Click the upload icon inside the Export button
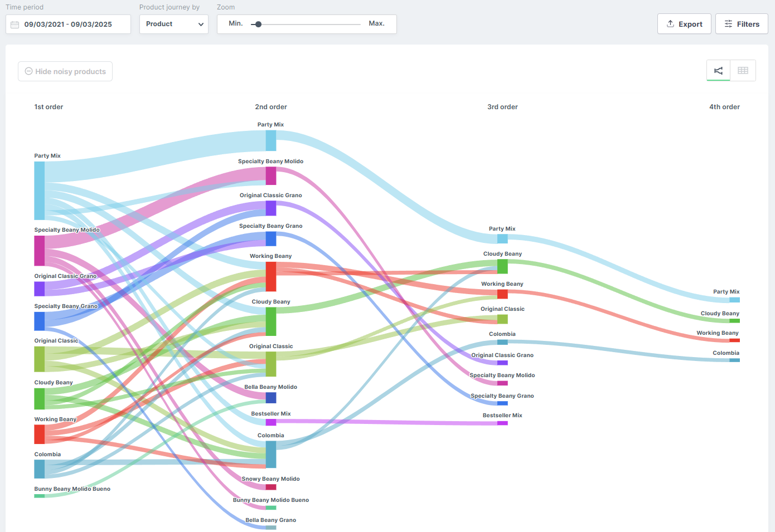The image size is (775, 532). 669,24
